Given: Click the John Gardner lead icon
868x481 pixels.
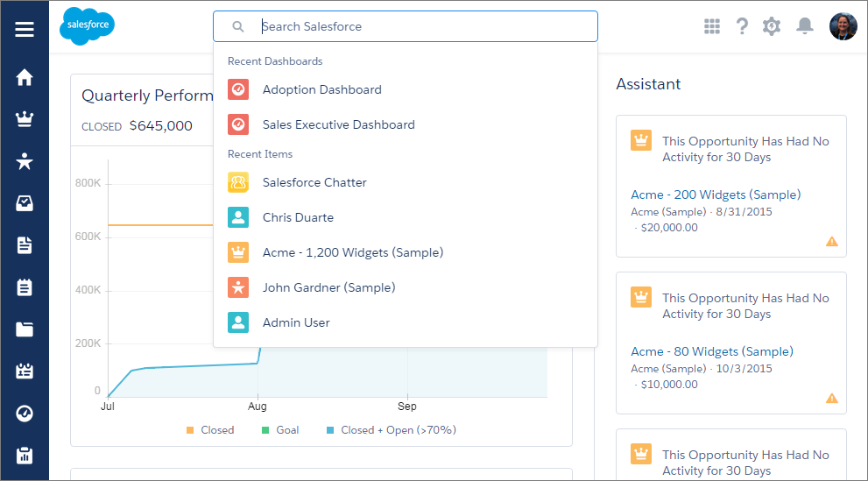Looking at the screenshot, I should point(238,287).
